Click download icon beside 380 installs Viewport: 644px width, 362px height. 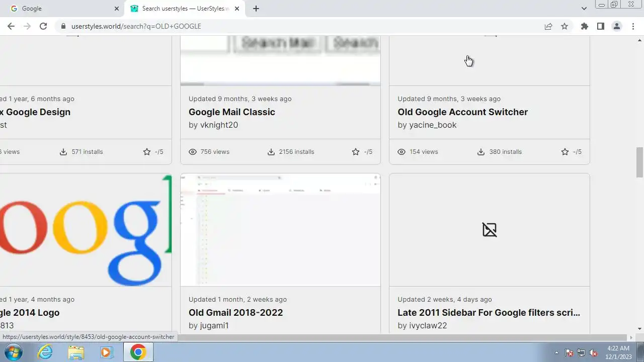[x=481, y=151]
